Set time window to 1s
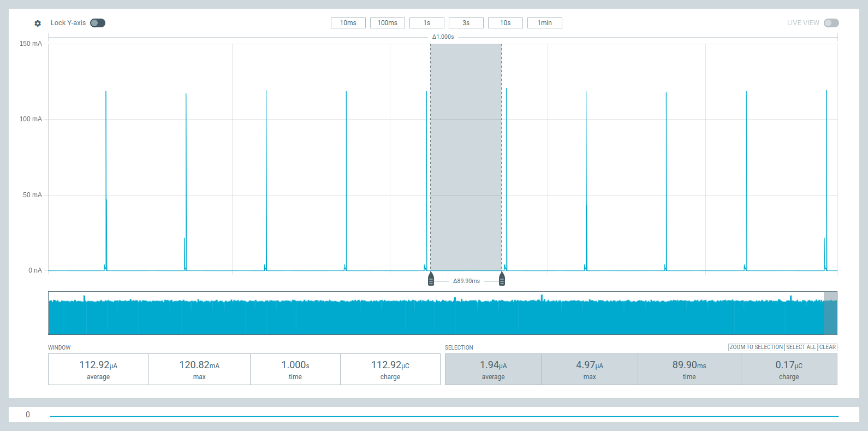868x431 pixels. click(427, 23)
